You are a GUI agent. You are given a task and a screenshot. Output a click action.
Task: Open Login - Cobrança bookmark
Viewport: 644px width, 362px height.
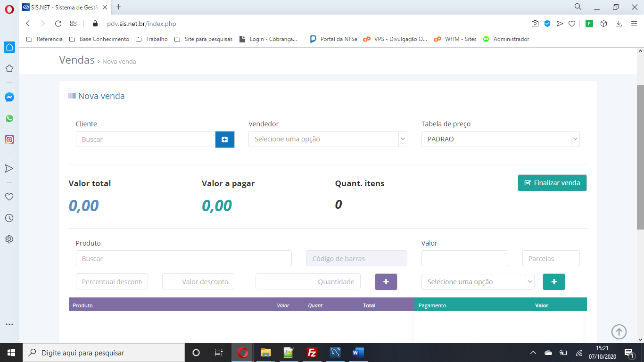click(x=268, y=39)
